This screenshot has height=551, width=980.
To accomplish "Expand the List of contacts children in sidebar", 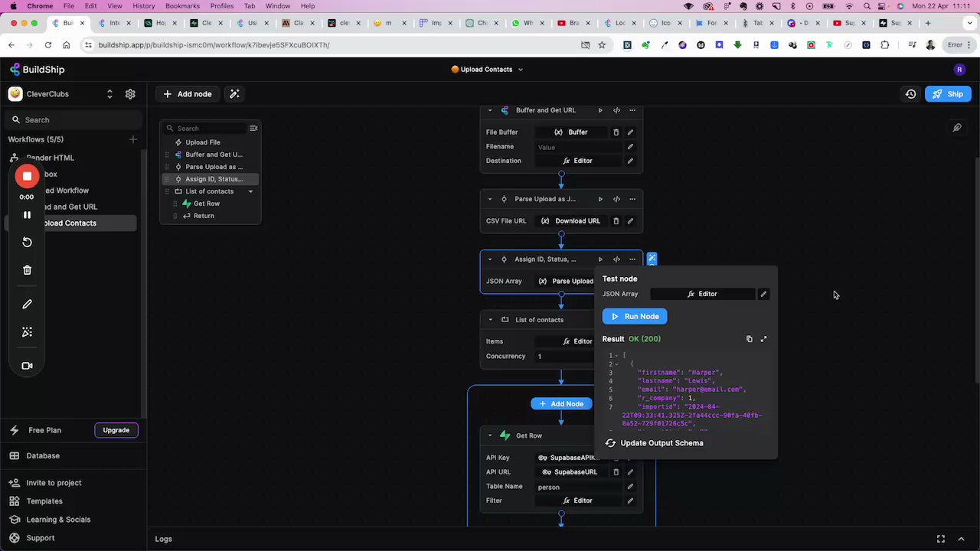I will tap(250, 191).
